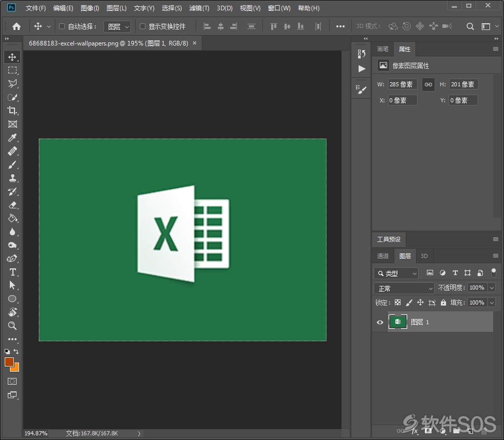
Task: Select the Quick Selection tool
Action: [12, 97]
